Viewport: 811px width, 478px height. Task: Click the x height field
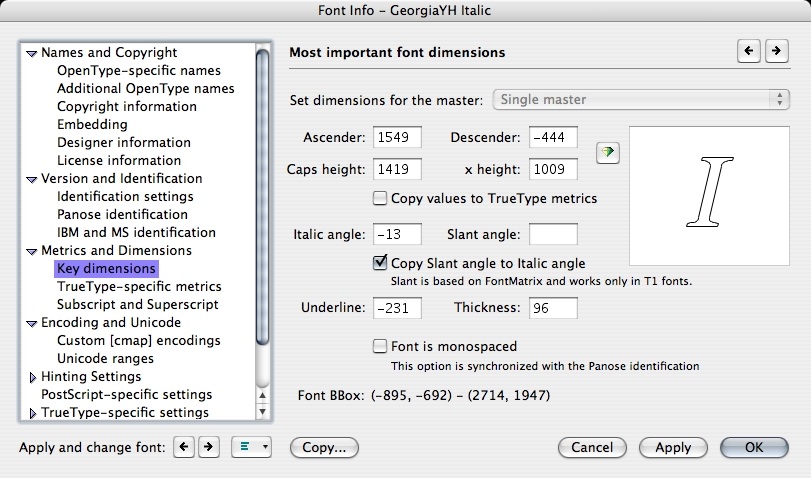click(x=553, y=169)
